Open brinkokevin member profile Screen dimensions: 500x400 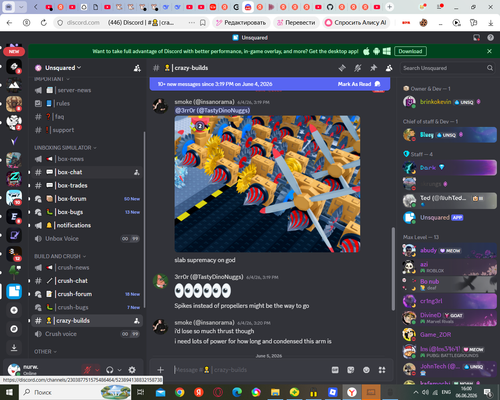tap(448, 102)
